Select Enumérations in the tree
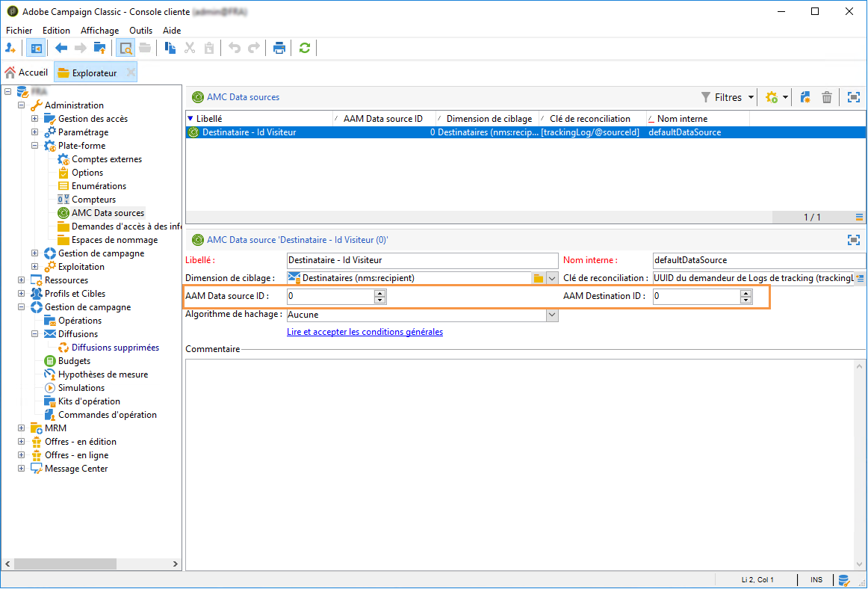This screenshot has width=868, height=589. pyautogui.click(x=99, y=186)
